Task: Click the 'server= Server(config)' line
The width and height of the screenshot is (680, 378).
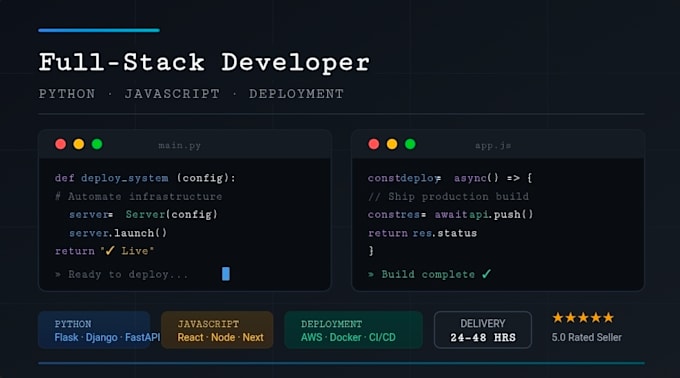Action: pos(143,215)
